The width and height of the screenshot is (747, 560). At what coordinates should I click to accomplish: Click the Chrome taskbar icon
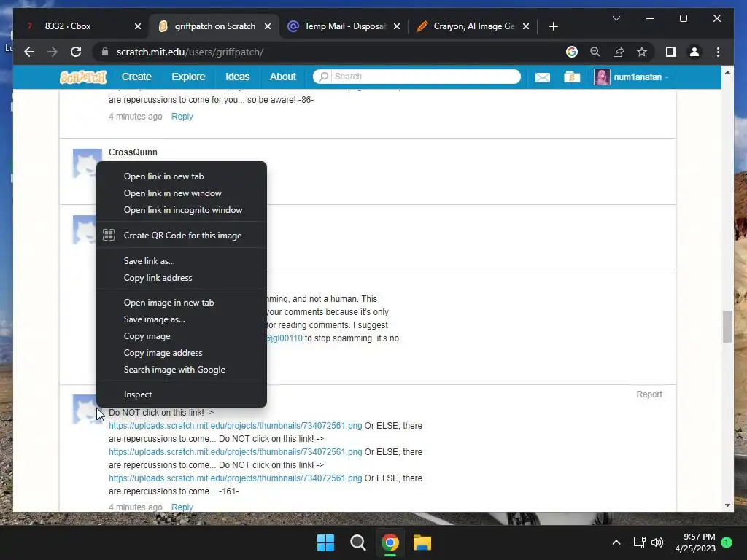click(x=390, y=542)
